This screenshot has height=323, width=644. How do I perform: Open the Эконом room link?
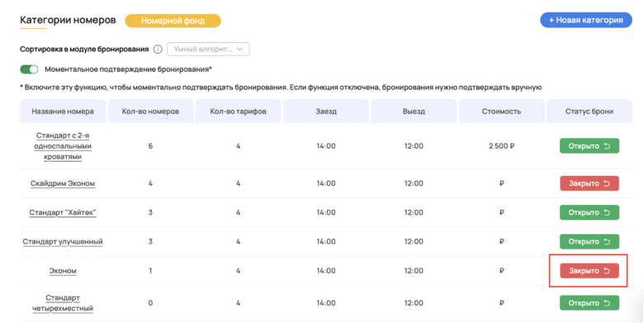[63, 271]
